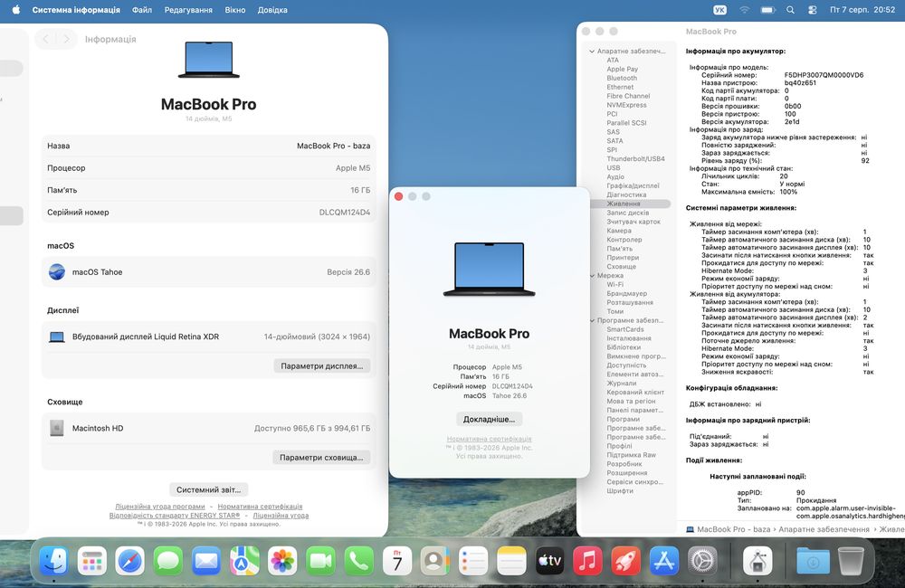Select Wi-Fi under Мережа
The image size is (905, 588).
tap(614, 284)
